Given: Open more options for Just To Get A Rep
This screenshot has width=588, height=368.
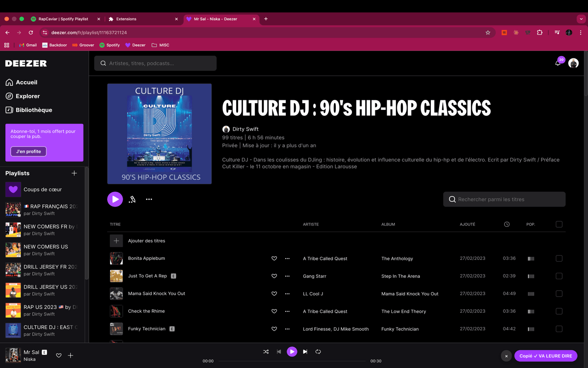Looking at the screenshot, I should point(287,276).
